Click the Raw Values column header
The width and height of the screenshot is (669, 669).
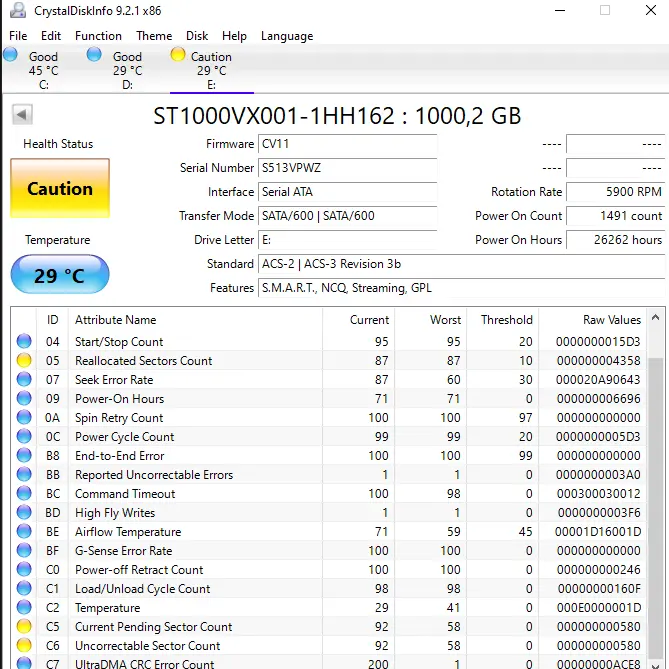point(592,320)
